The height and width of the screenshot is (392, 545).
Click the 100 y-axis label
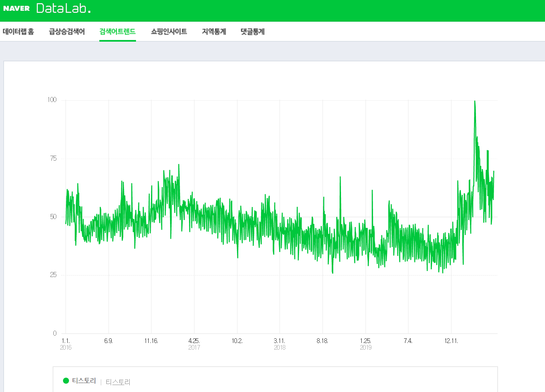52,100
